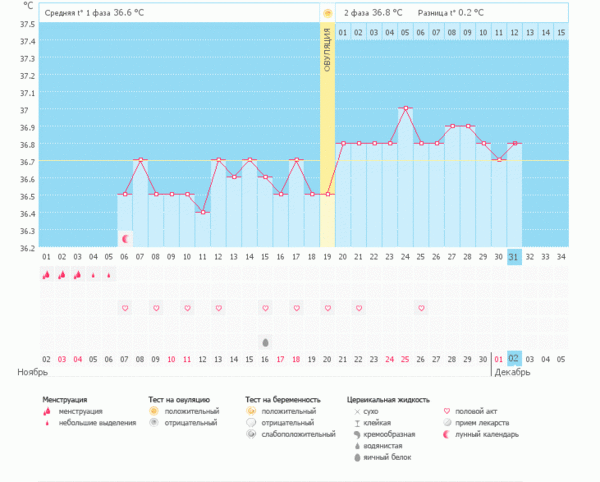The image size is (600, 482).
Task: Click the egg-white cervical fluid icon on day 16
Action: 265,341
